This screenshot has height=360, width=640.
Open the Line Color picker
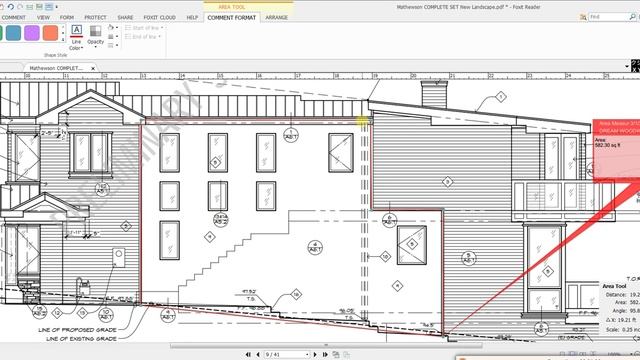[x=76, y=38]
